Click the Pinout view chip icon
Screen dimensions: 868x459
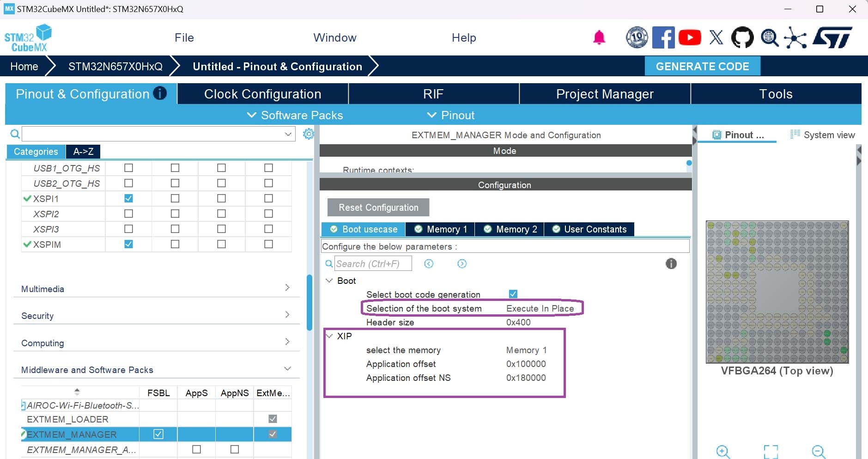coord(716,135)
